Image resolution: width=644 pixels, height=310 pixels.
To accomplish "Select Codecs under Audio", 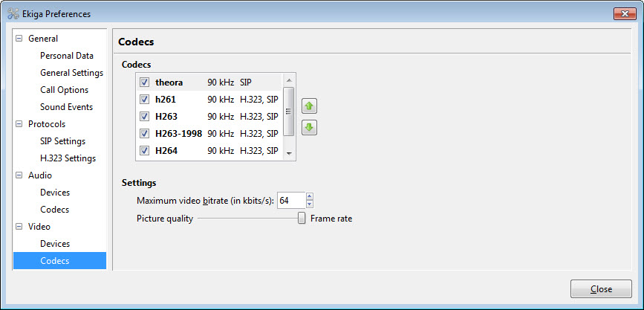I will (x=55, y=210).
